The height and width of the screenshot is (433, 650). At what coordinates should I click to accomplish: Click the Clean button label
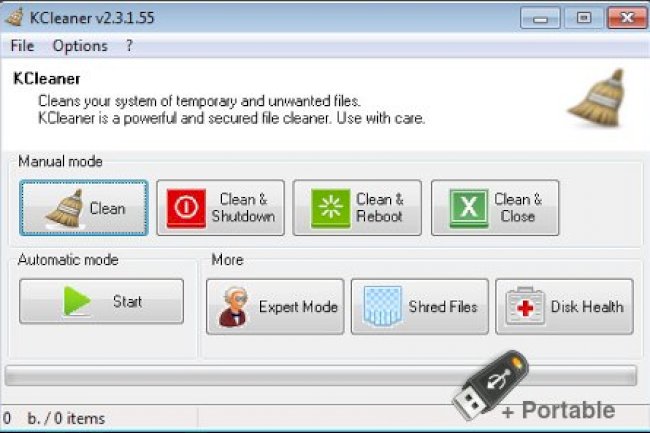coord(107,208)
